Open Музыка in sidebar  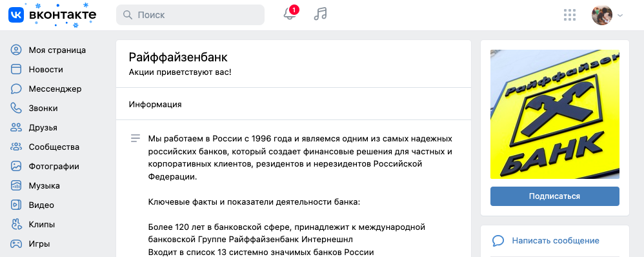(44, 185)
